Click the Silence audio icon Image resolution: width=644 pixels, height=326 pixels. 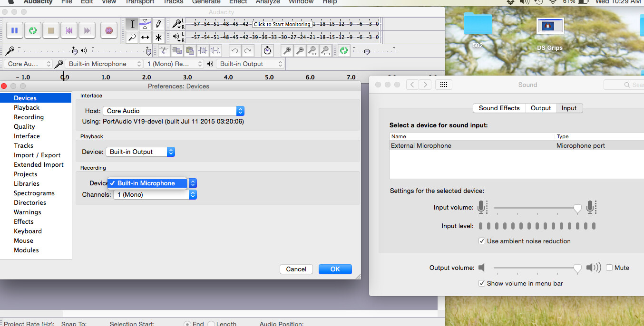point(216,50)
